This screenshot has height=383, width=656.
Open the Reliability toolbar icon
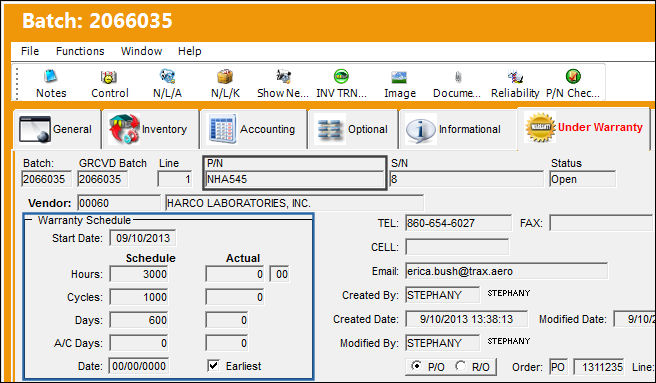tap(515, 77)
